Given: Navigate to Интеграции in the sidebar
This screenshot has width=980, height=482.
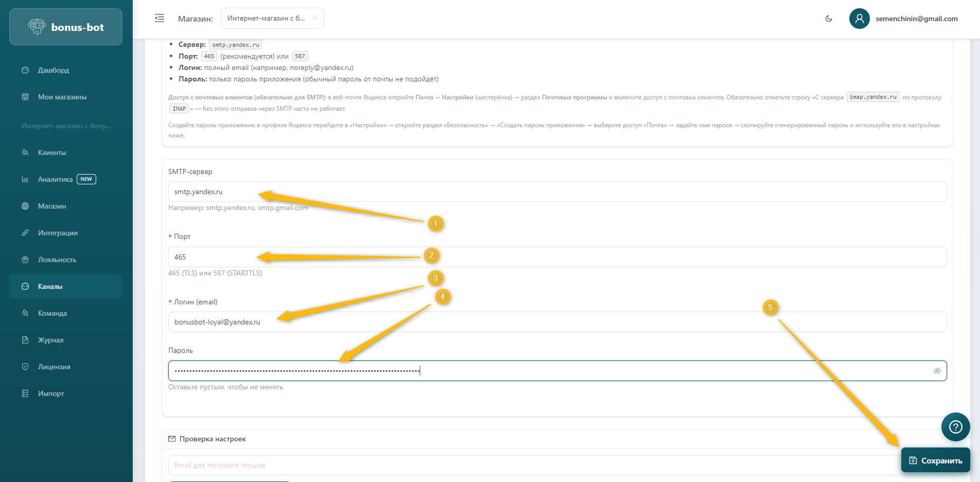Looking at the screenshot, I should pos(58,233).
